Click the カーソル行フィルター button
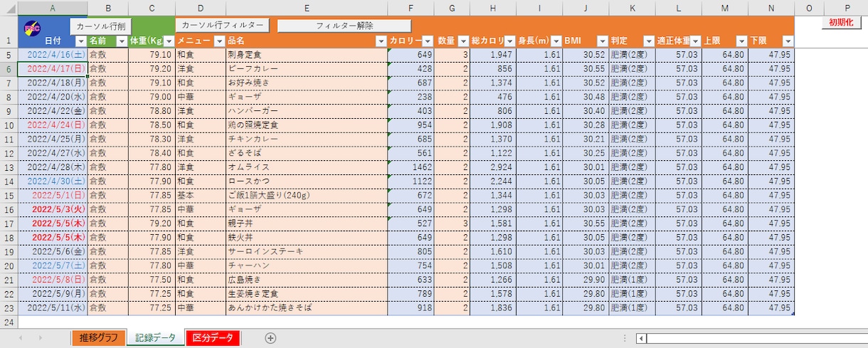Screen dimensions: 868x348 click(x=223, y=26)
